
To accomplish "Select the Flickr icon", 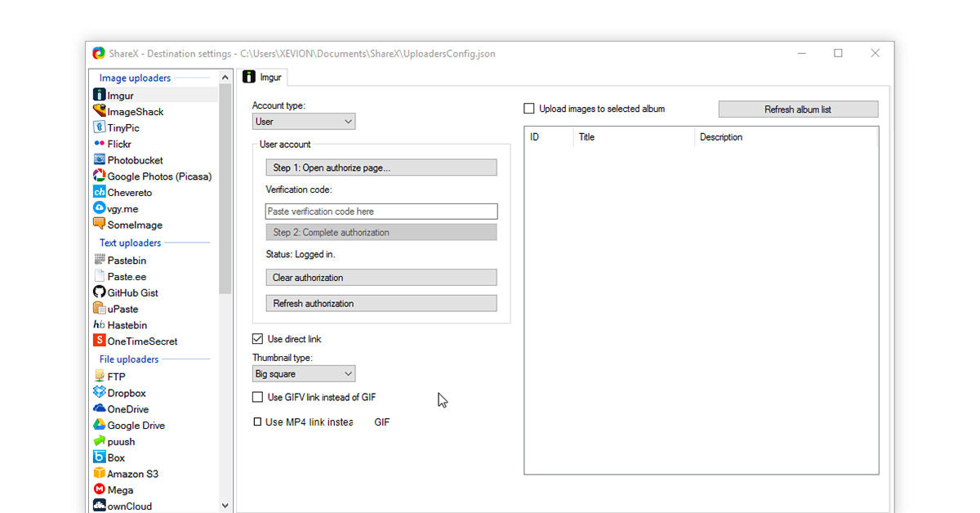I will (x=100, y=144).
